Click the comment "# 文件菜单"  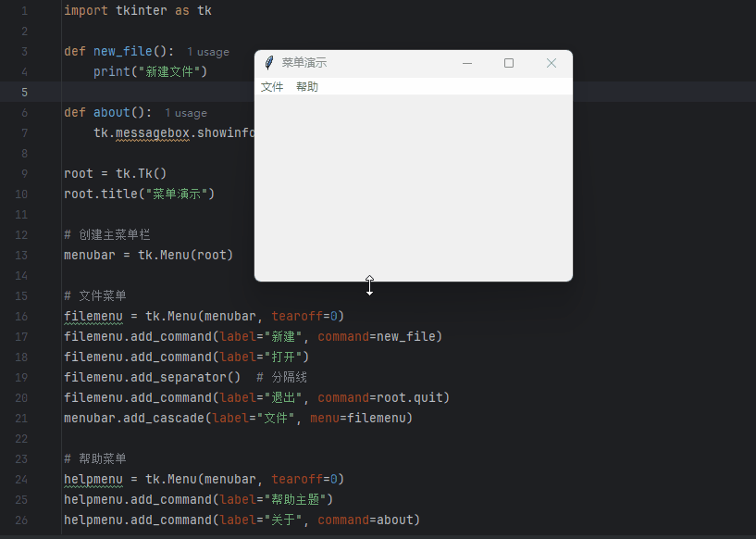(95, 295)
